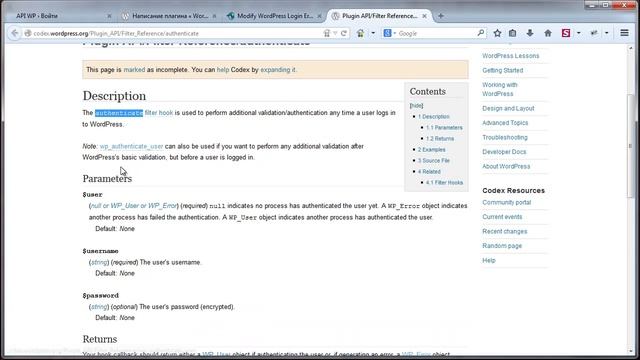Open a new tab with plus button
Image resolution: width=640 pixels, height=360 pixels.
[441, 16]
